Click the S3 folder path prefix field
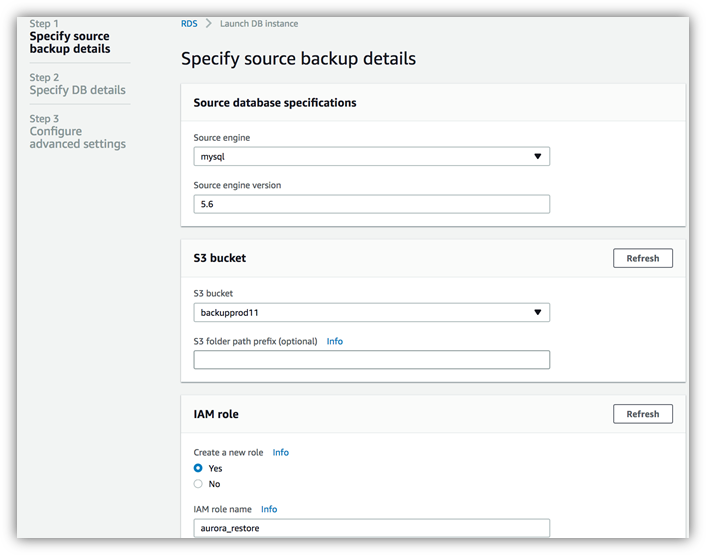706x555 pixels. 371,360
